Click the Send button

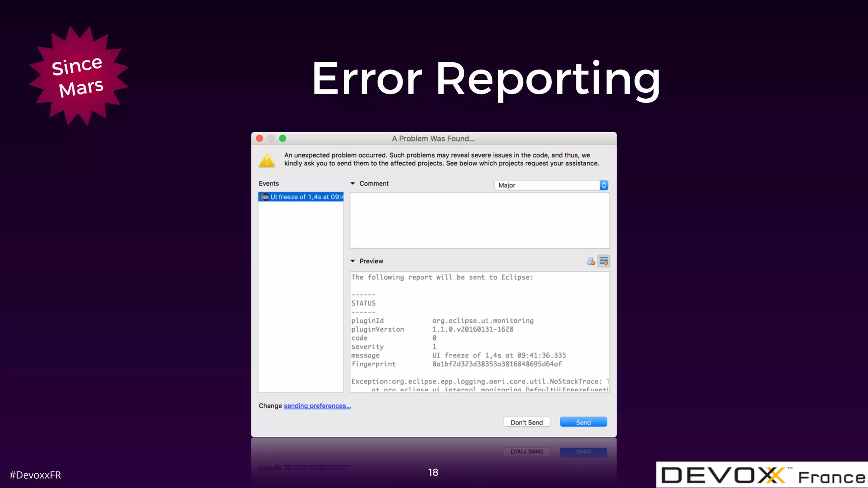coord(583,422)
